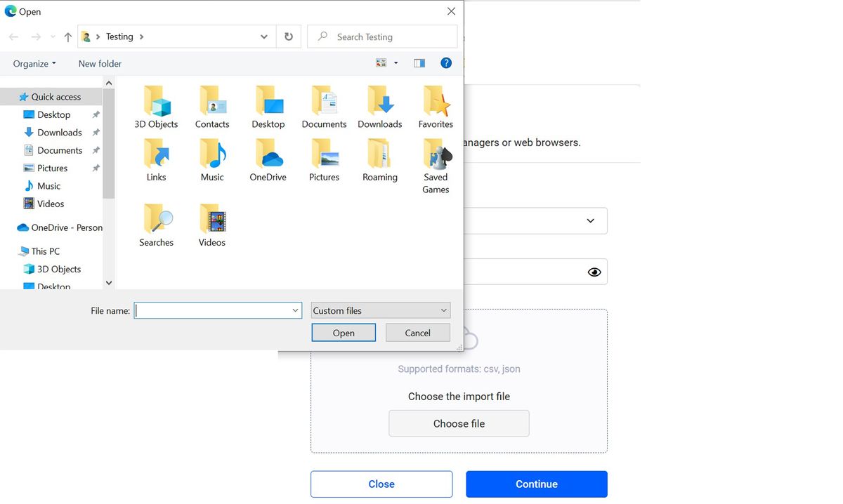Click the blue Continue button

[537, 484]
